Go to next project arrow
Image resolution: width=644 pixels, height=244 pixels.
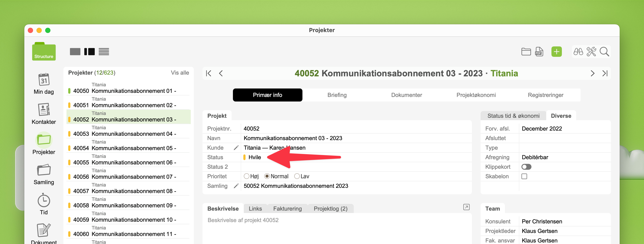(x=592, y=73)
